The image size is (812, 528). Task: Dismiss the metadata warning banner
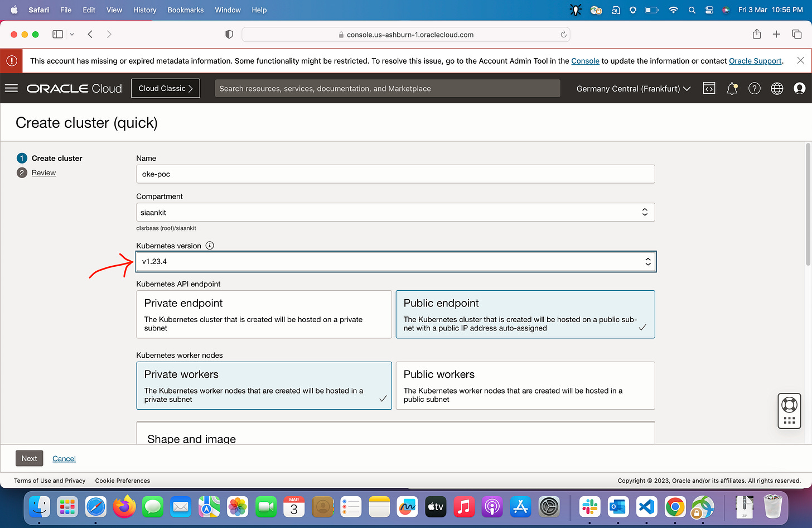800,60
